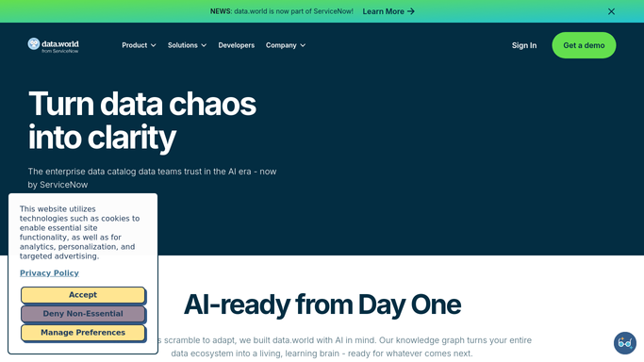This screenshot has height=362, width=644.
Task: Accept cookies
Action: (83, 295)
